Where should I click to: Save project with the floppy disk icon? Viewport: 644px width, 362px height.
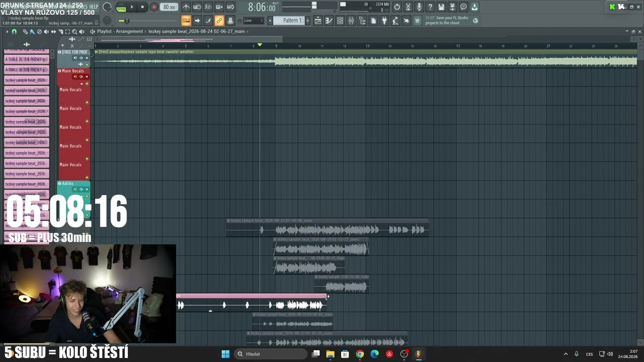pos(441,7)
